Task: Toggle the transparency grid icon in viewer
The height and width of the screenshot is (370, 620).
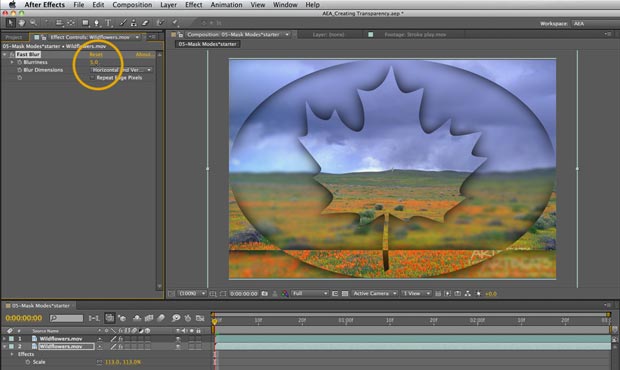Action: pyautogui.click(x=345, y=293)
